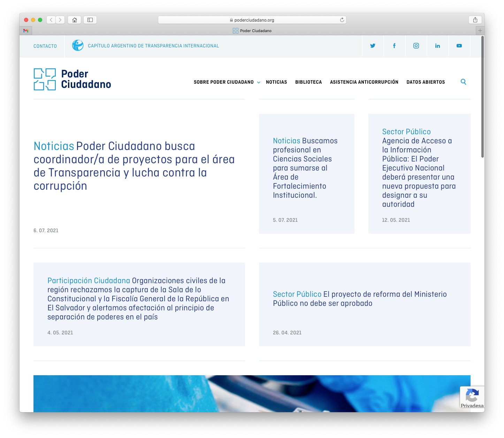Open the Datos Abiertos link
Viewport: 504px width, 438px height.
click(x=426, y=82)
